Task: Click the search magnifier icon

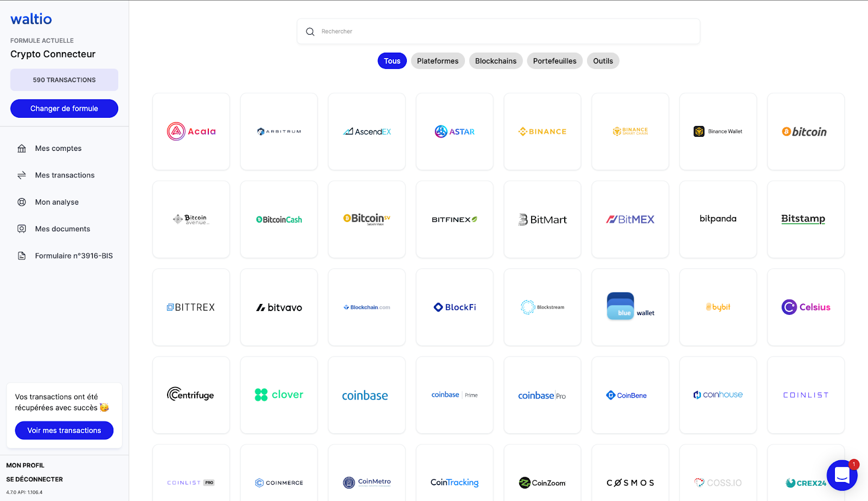Action: 310,31
